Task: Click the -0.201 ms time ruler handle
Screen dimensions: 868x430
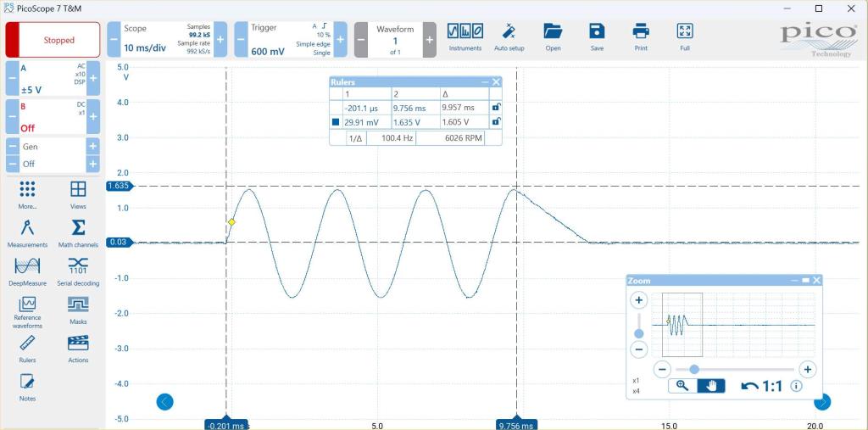Action: [x=226, y=424]
